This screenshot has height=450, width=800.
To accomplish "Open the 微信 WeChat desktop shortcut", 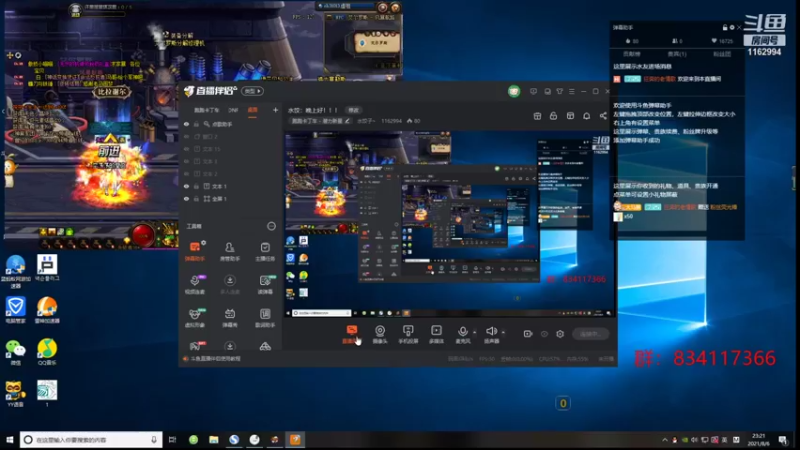I will 15,352.
